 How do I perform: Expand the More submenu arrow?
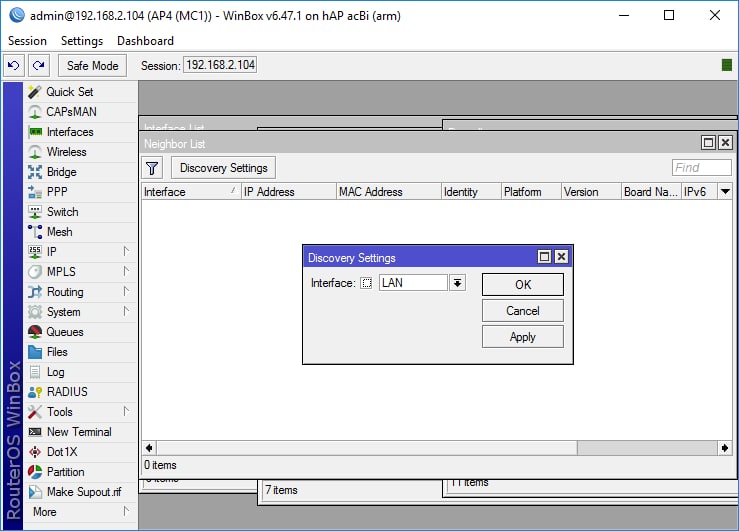coord(126,511)
